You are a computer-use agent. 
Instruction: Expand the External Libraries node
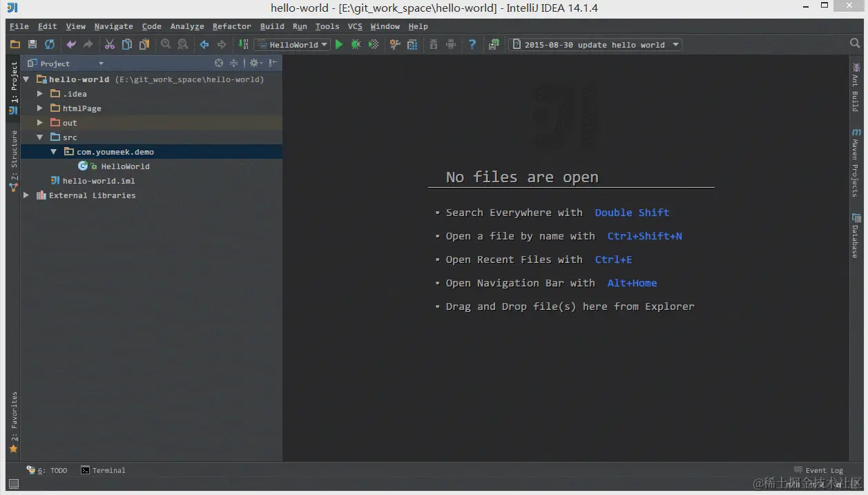[x=26, y=195]
